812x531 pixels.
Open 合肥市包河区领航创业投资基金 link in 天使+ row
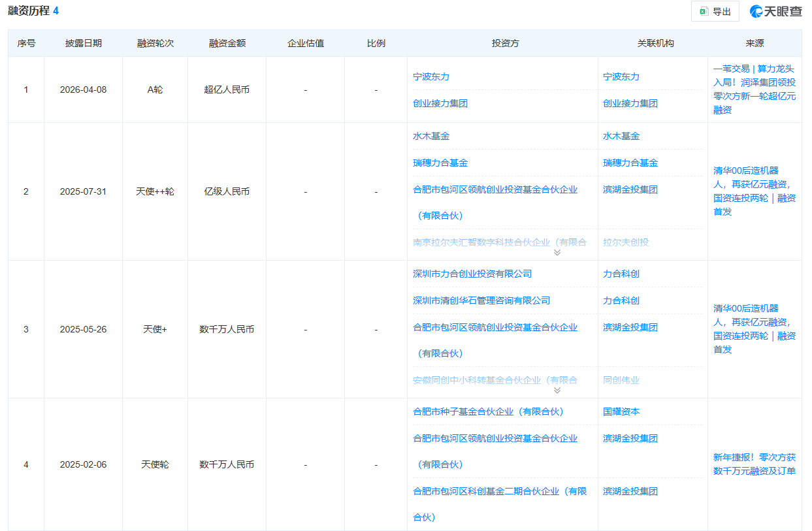point(495,340)
